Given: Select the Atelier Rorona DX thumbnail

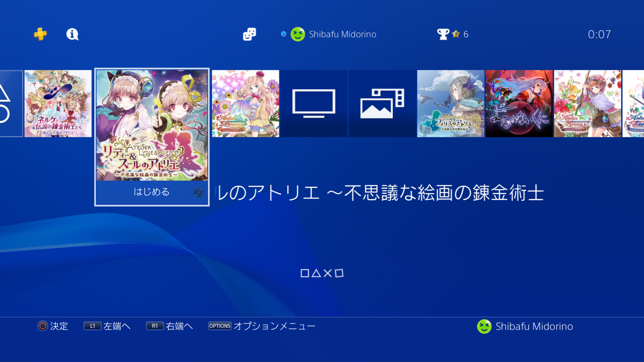Looking at the screenshot, I should point(588,104).
